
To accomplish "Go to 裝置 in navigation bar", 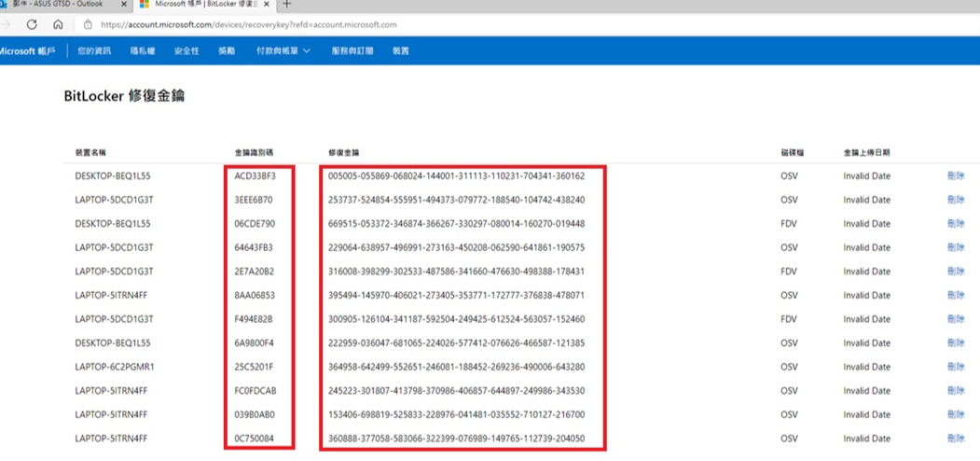I will pyautogui.click(x=401, y=51).
